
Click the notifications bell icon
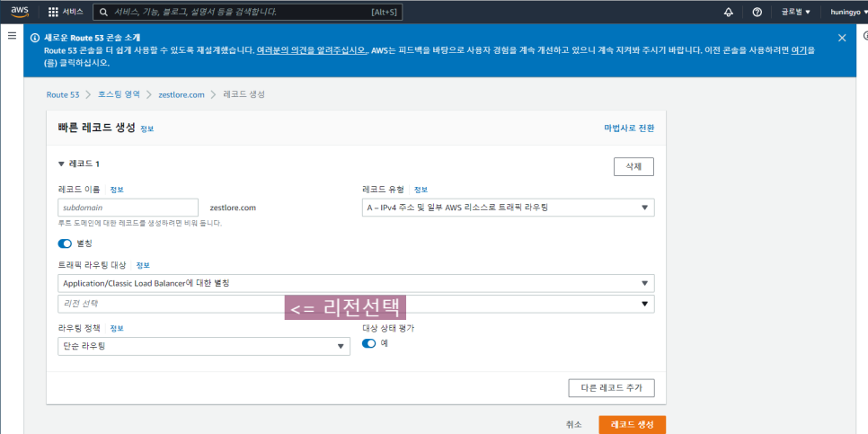pyautogui.click(x=729, y=12)
